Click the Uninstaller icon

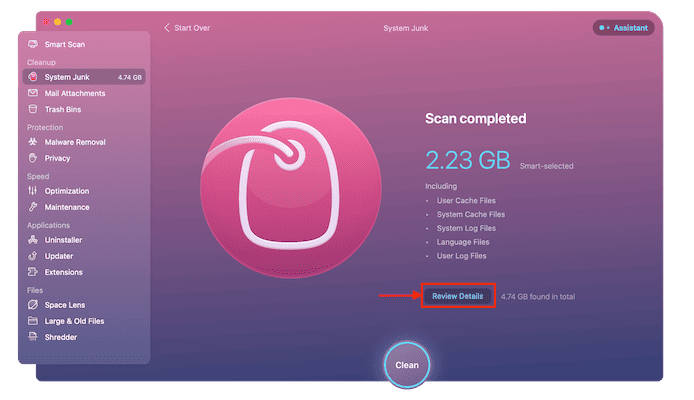(33, 239)
